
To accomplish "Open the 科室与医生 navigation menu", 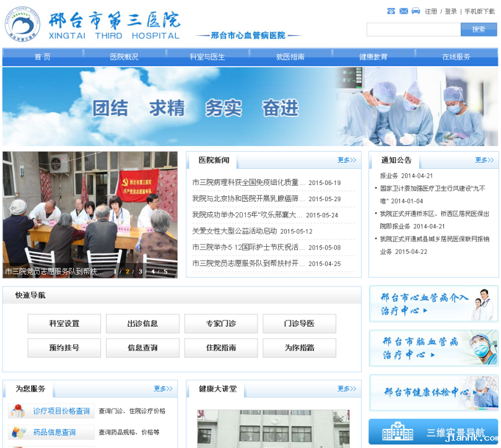I will pos(207,57).
